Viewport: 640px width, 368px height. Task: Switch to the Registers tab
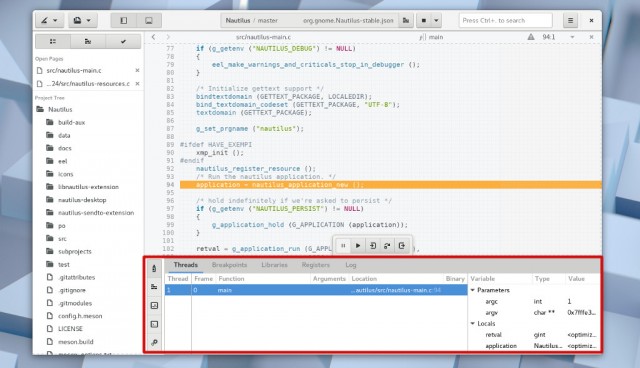316,265
